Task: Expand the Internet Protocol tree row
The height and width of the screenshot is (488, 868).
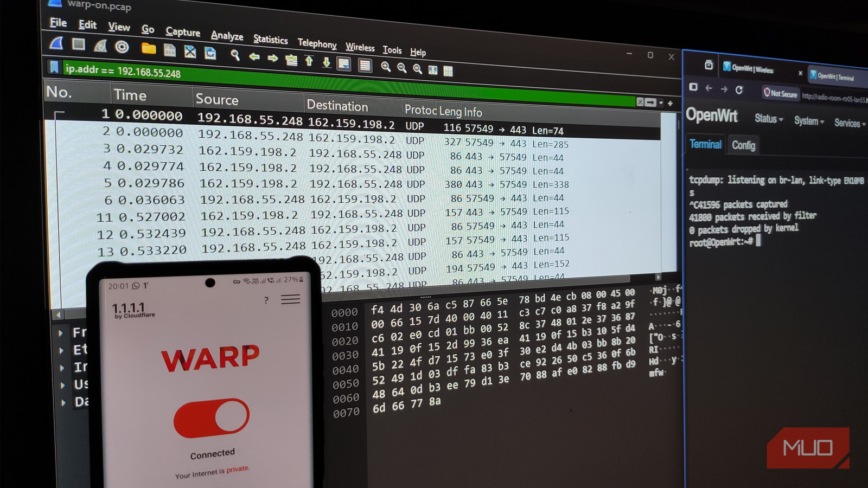Action: click(x=62, y=368)
